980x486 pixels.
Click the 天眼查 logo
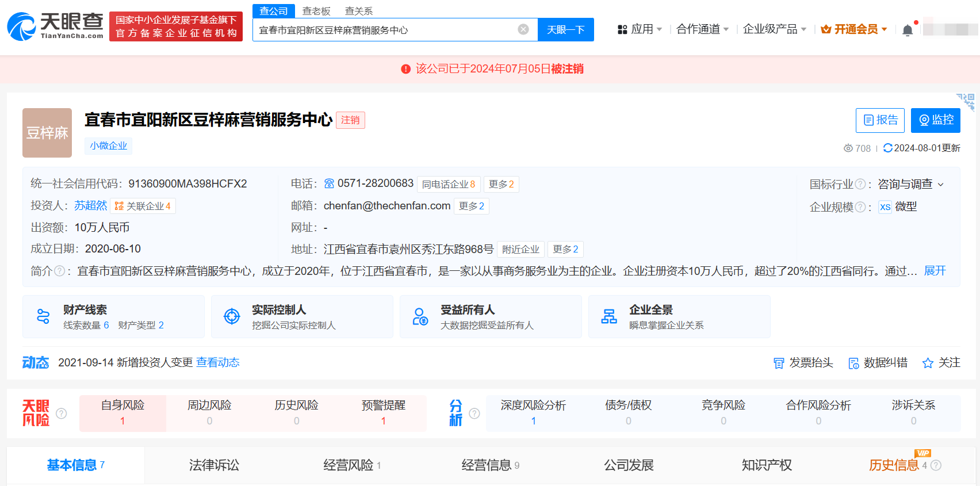coord(55,26)
